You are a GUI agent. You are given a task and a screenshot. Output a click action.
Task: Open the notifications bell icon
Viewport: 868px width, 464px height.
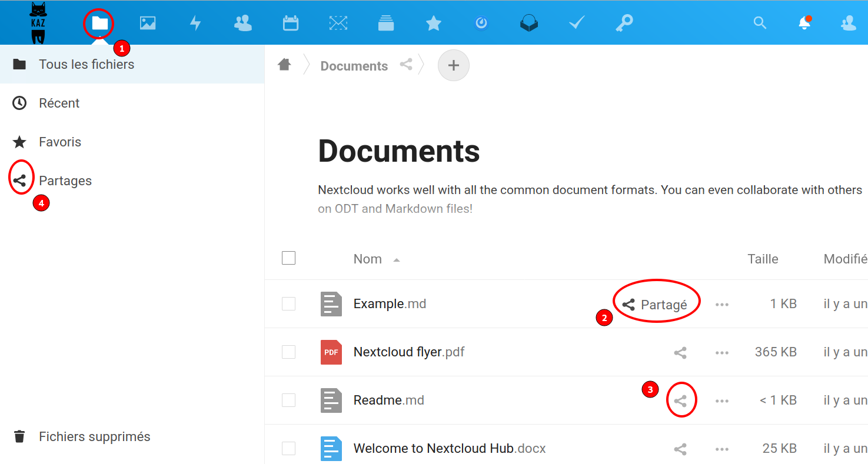[x=804, y=23]
